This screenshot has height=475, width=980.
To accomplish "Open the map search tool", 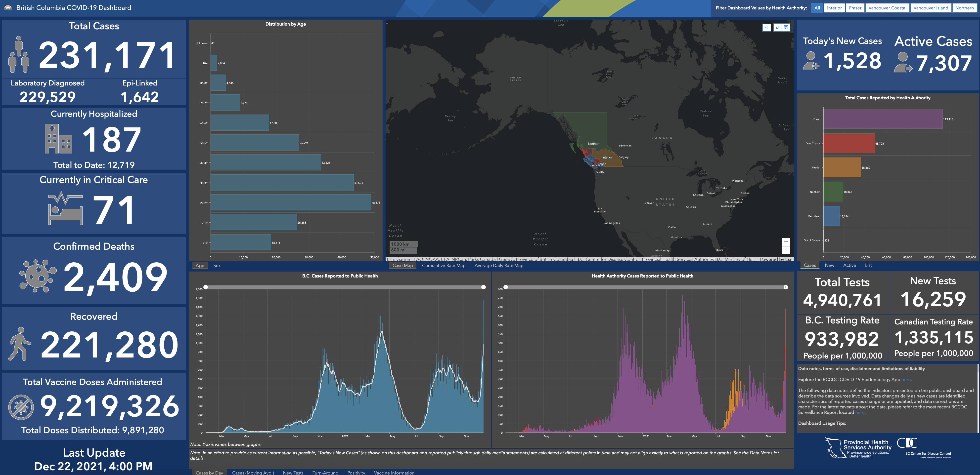I will coord(767,27).
